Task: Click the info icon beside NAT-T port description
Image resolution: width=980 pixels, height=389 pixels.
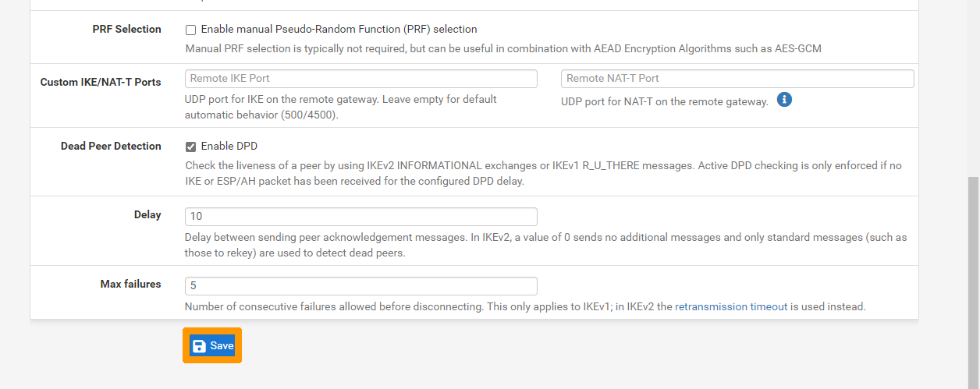Action: click(x=785, y=100)
